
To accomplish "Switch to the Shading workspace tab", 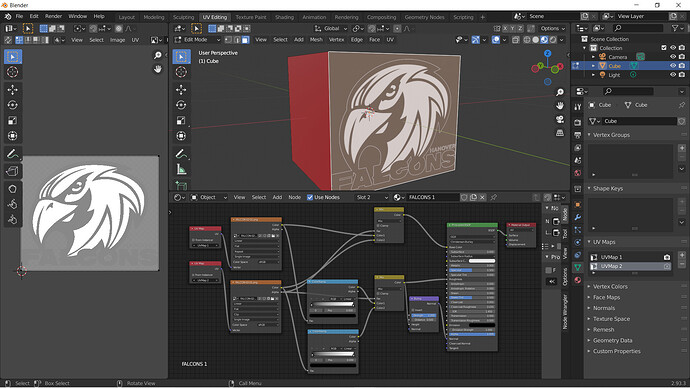I will coord(284,17).
